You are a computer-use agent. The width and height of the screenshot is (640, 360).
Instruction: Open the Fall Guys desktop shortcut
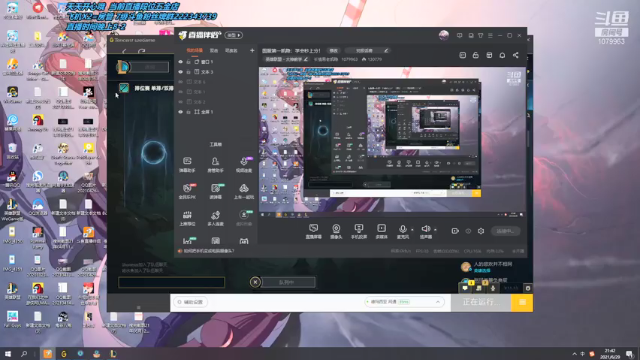(x=12, y=319)
